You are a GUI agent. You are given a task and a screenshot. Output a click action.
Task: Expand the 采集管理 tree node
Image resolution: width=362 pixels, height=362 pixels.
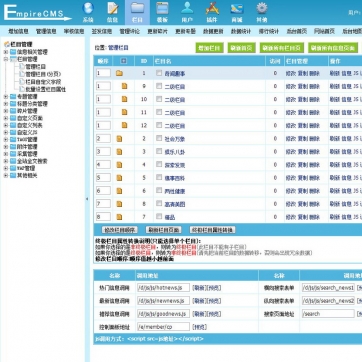pos(6,154)
